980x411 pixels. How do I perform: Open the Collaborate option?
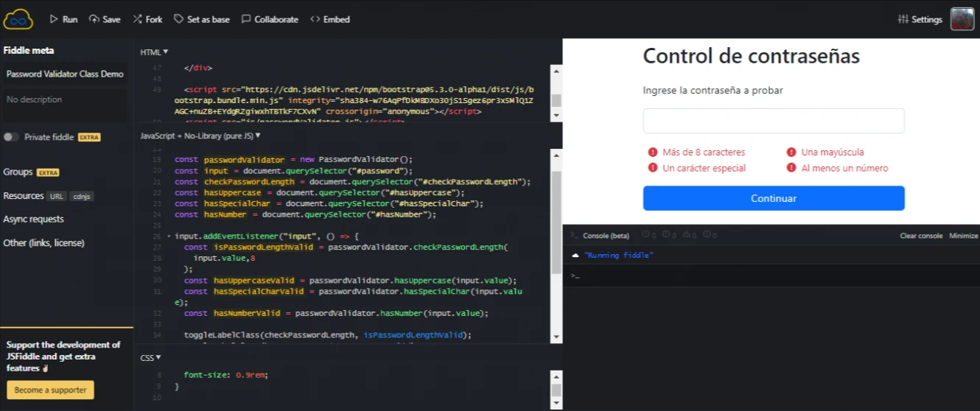pyautogui.click(x=270, y=19)
